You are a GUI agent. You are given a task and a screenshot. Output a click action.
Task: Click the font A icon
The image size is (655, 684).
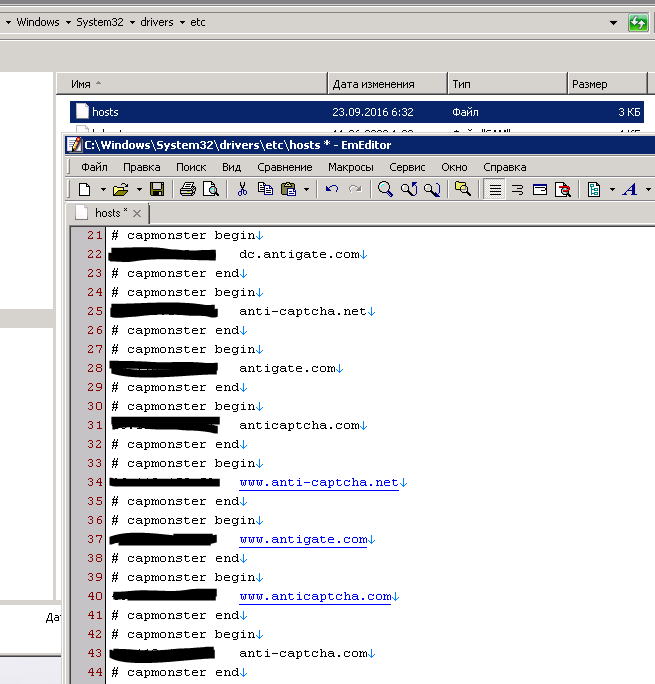630,190
